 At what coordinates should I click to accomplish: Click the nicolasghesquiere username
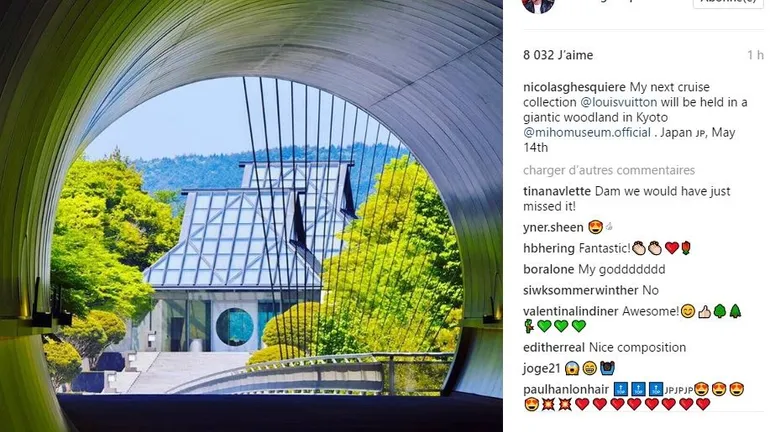pyautogui.click(x=574, y=87)
